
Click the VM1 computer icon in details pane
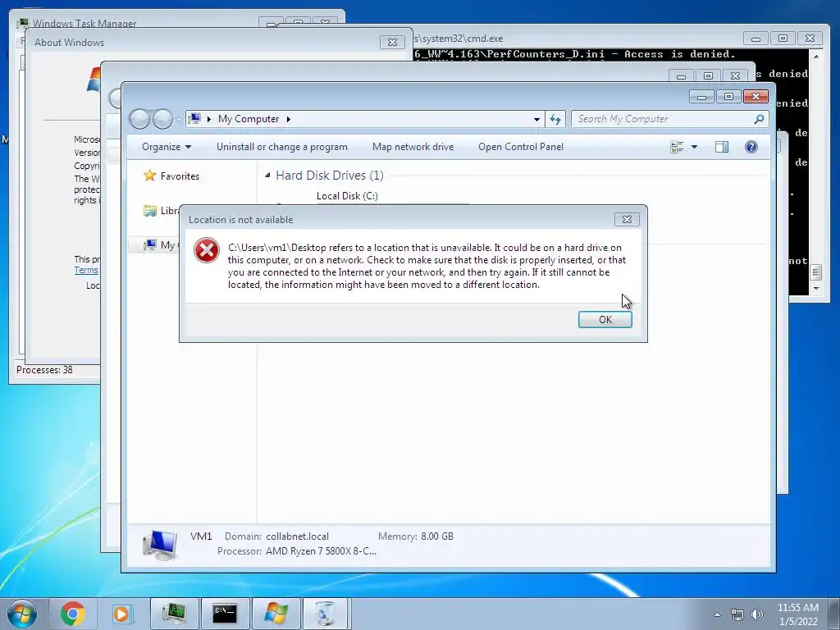160,545
